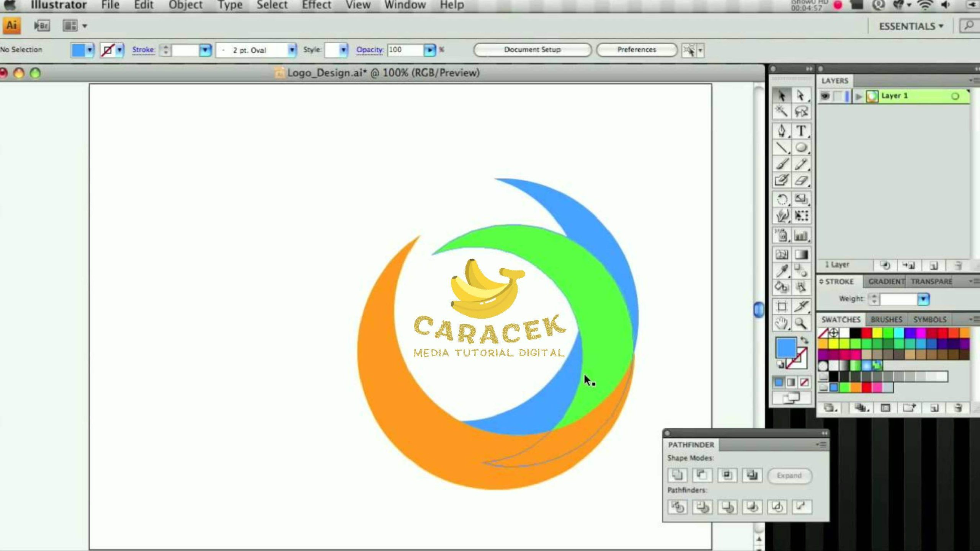
Task: Activate the Zoom tool
Action: pos(801,324)
